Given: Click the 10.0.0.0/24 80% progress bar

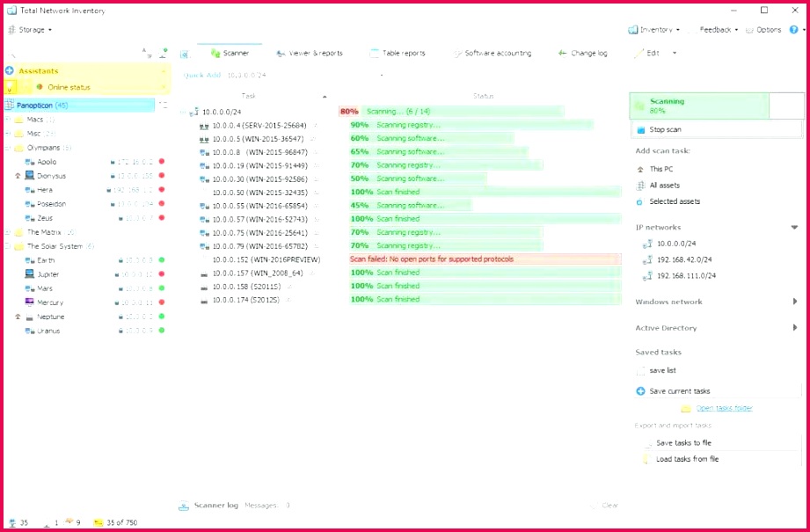Looking at the screenshot, I should pos(451,112).
